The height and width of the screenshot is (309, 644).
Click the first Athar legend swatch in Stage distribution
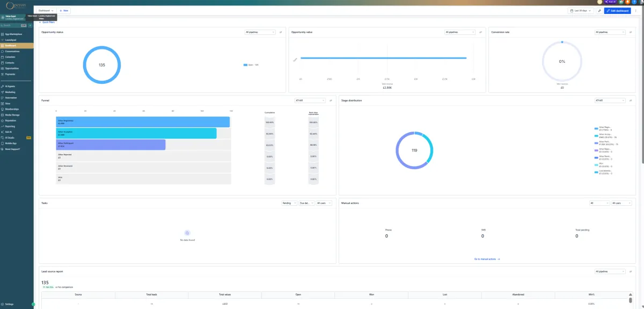click(596, 128)
